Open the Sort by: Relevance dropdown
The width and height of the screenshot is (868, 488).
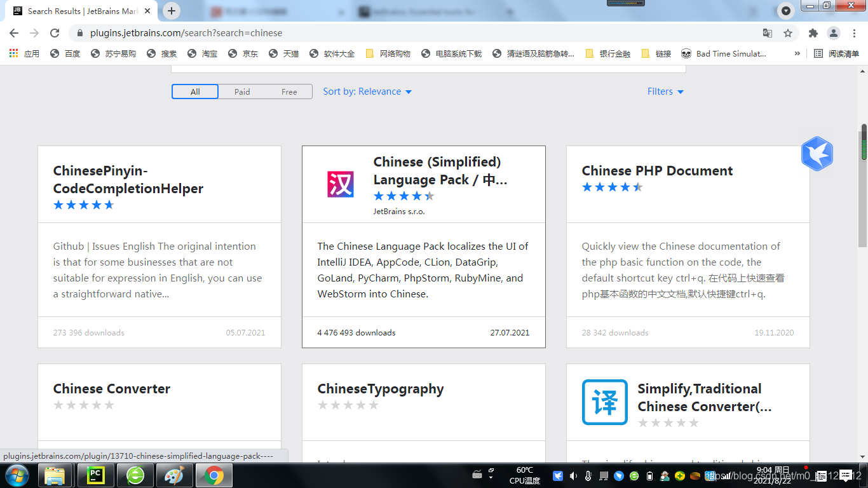367,91
